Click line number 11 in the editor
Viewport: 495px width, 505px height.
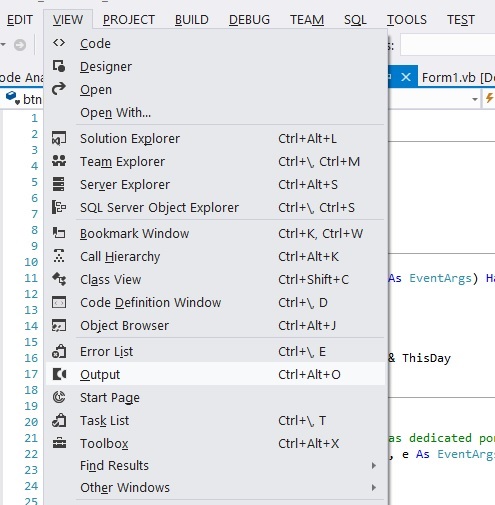pos(31,278)
